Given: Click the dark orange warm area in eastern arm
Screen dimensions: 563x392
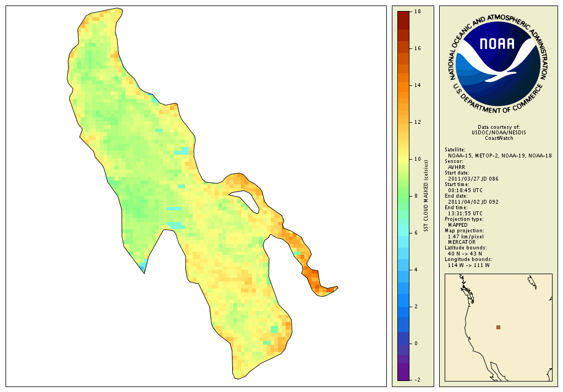Looking at the screenshot, I should 313,280.
